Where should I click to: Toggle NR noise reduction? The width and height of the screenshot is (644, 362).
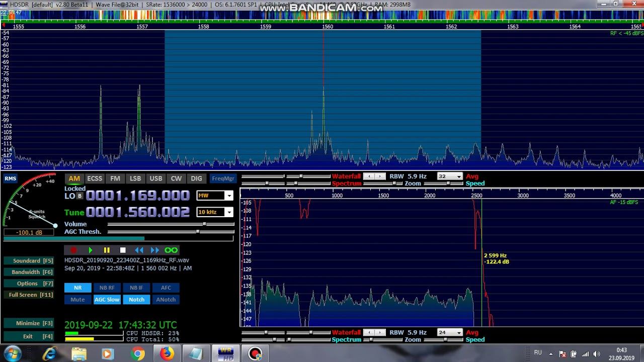coord(77,288)
